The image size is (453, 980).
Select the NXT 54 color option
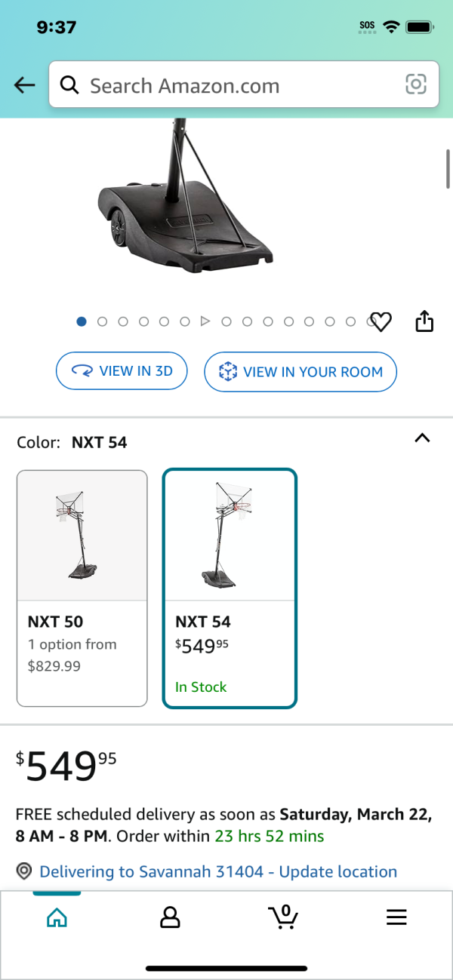pyautogui.click(x=230, y=588)
